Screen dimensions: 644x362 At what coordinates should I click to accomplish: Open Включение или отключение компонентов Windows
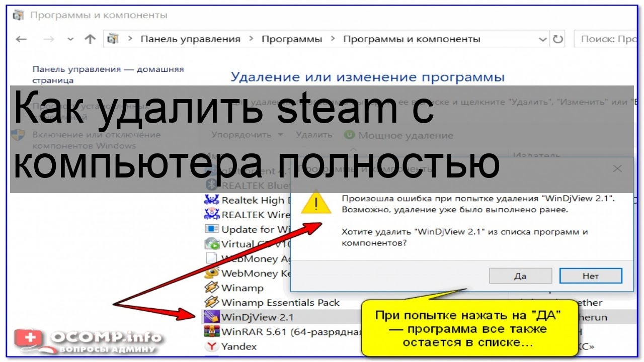point(96,140)
